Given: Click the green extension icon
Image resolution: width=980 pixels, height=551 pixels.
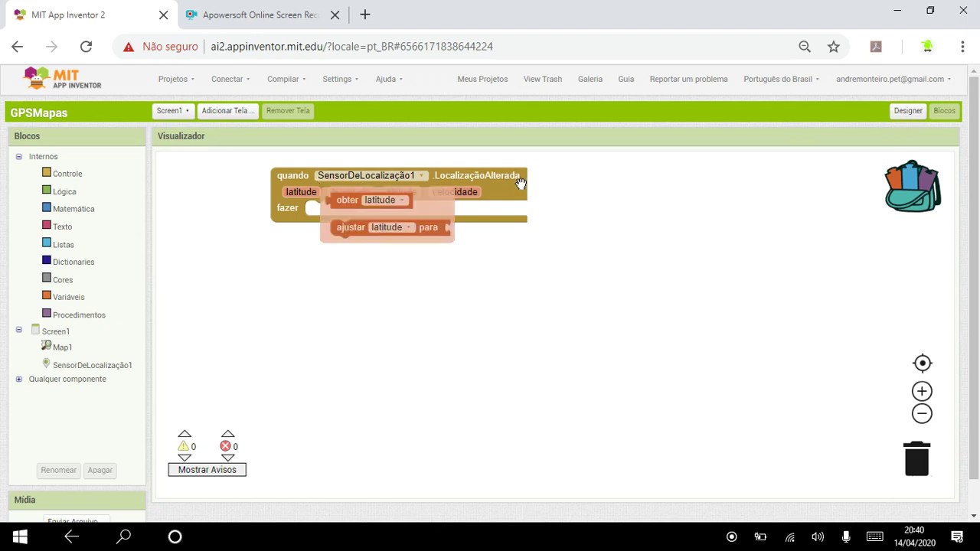Looking at the screenshot, I should 927,47.
